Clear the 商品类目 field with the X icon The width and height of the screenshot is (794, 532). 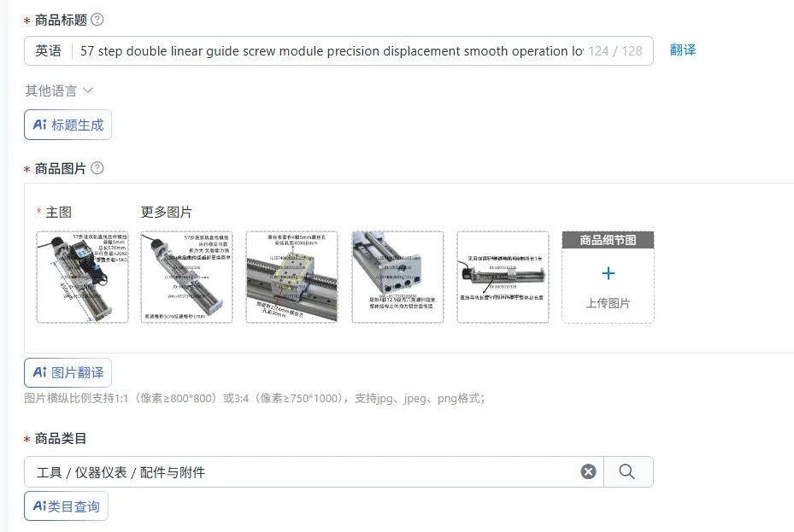[588, 472]
